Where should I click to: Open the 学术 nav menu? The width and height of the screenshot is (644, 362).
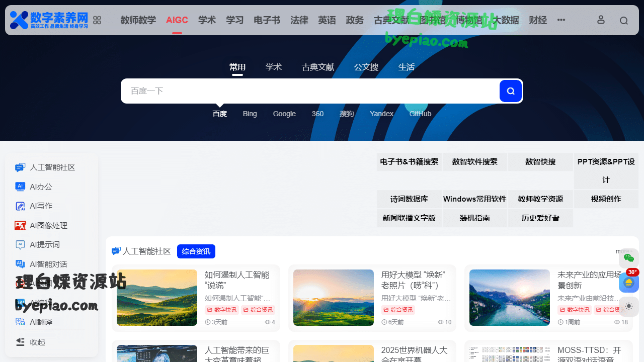[x=207, y=20]
